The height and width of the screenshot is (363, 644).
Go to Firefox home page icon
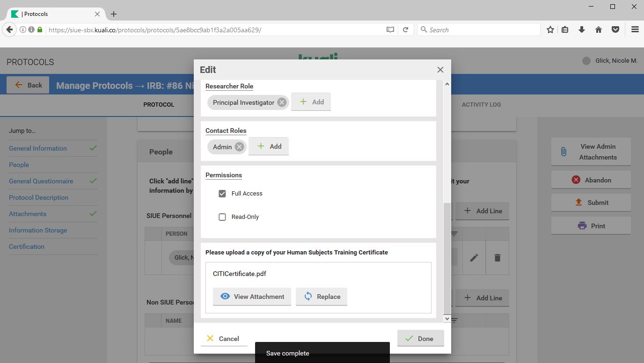598,29
